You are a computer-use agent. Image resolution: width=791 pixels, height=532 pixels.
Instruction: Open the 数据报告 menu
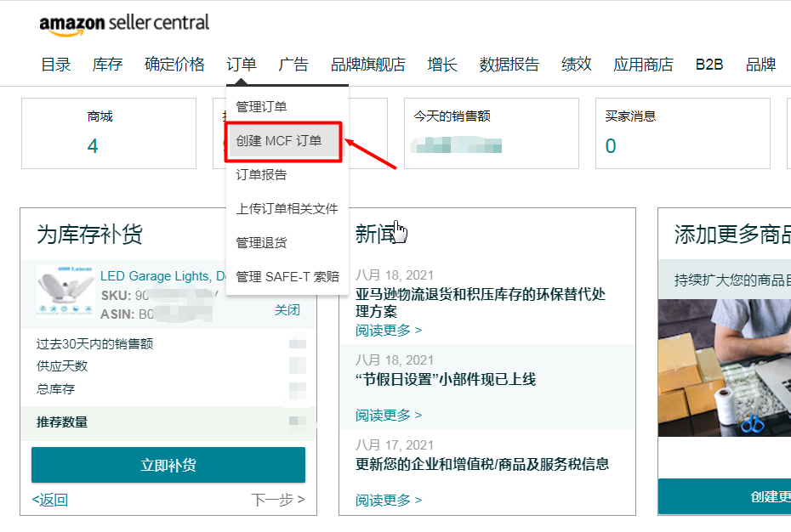click(x=509, y=64)
